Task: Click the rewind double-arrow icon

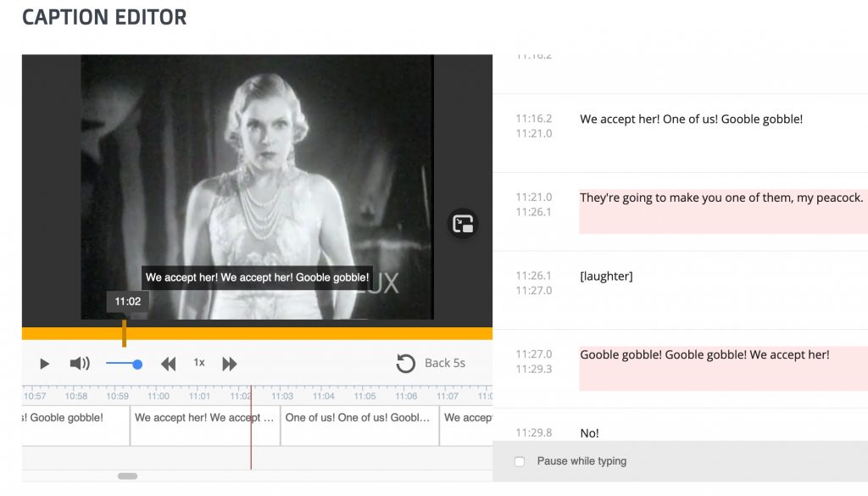Action: (x=169, y=364)
